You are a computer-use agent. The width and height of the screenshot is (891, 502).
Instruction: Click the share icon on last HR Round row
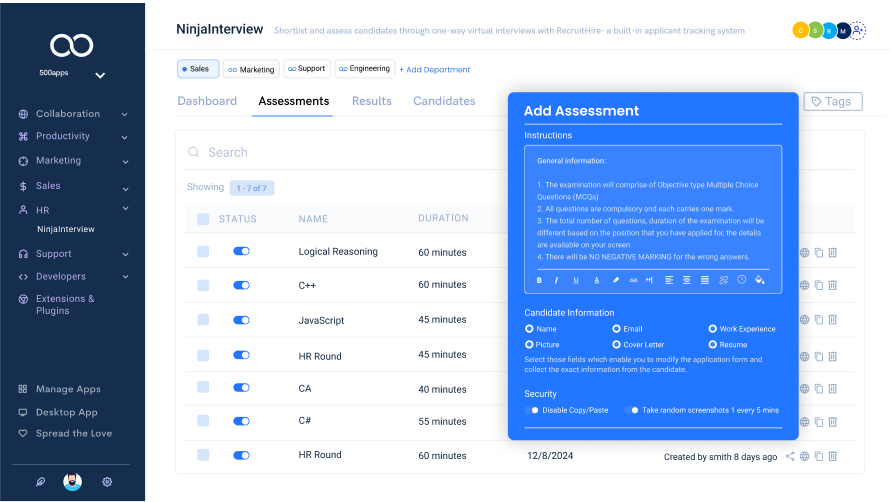pyautogui.click(x=790, y=456)
